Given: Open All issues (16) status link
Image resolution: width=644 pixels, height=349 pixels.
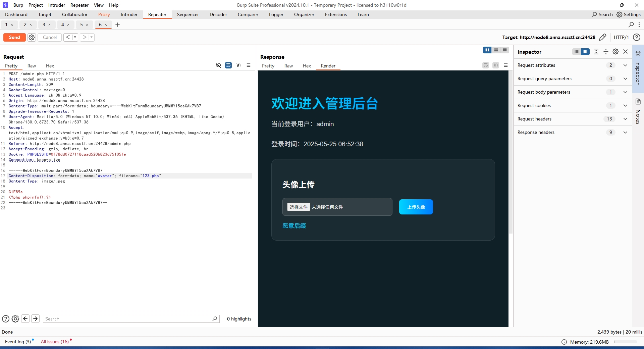Looking at the screenshot, I should 55,342.
